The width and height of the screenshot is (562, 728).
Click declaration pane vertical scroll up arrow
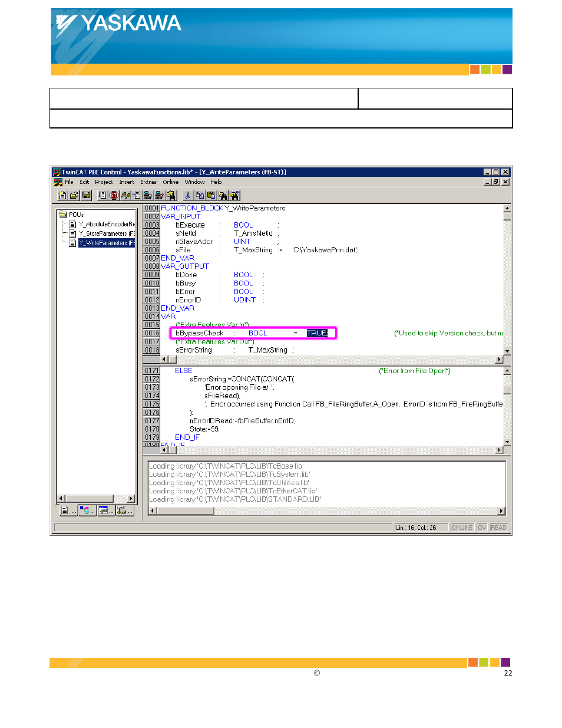507,209
